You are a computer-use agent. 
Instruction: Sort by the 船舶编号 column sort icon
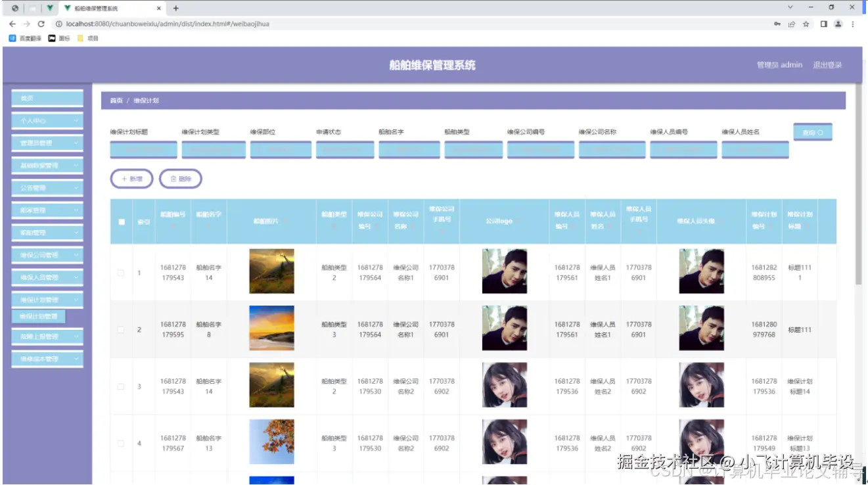[173, 227]
